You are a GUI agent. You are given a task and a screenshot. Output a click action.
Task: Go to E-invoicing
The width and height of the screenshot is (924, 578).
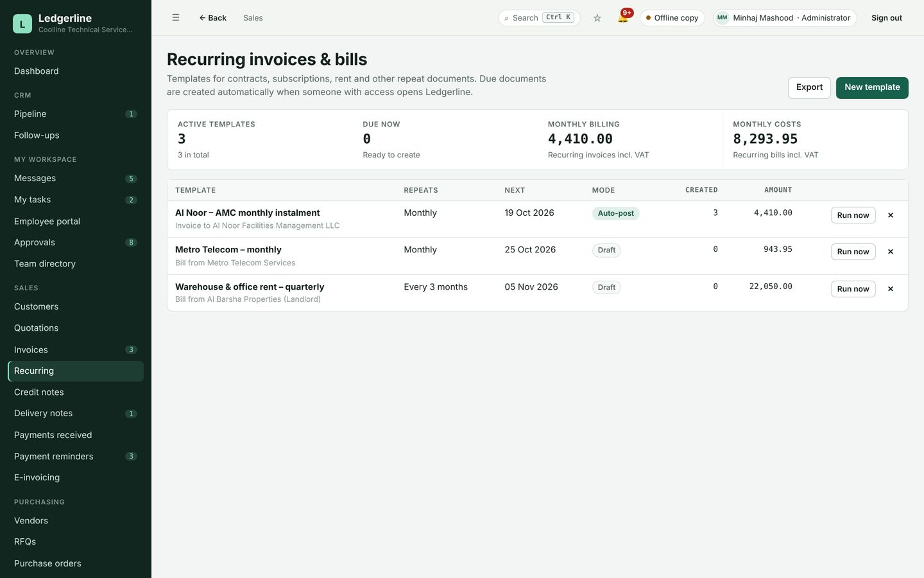pyautogui.click(x=76, y=478)
